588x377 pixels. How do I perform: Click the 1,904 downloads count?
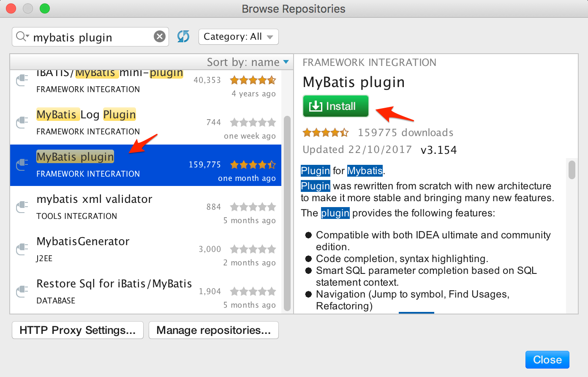pyautogui.click(x=210, y=292)
